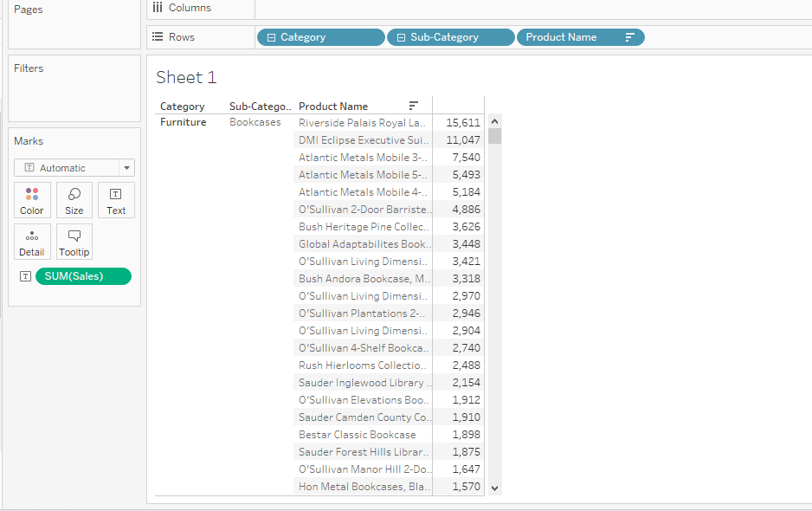Click the Bestar Classic Bookcase row
Viewport: 812px width, 511px height.
pos(358,435)
